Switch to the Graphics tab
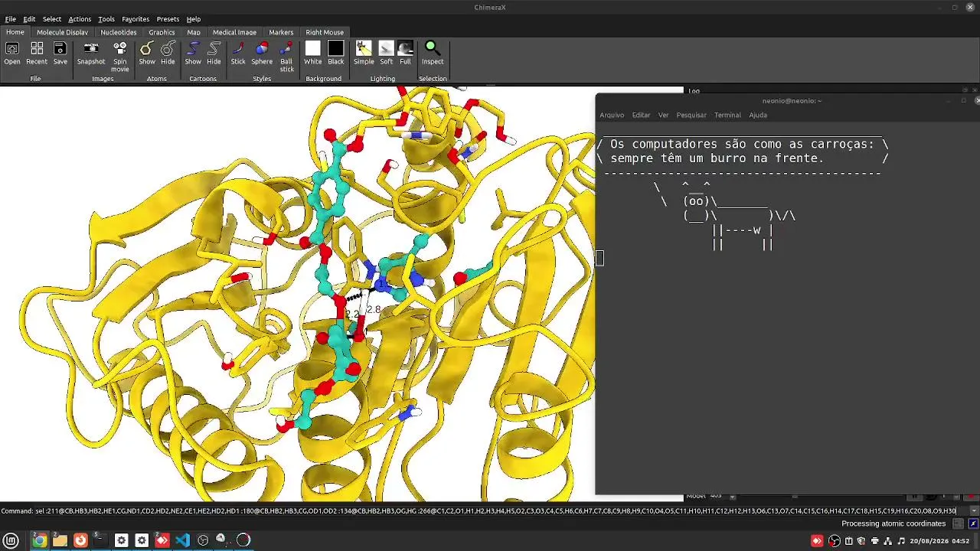This screenshot has width=980, height=551. [x=162, y=32]
